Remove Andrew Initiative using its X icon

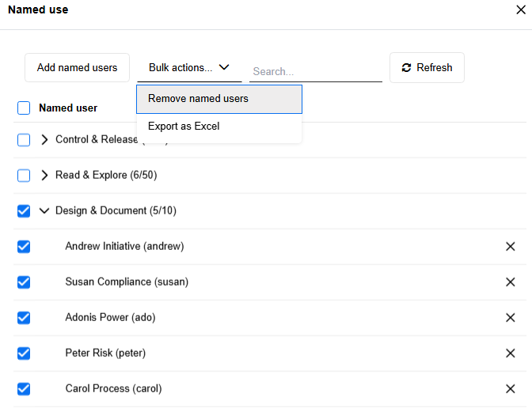coord(511,246)
